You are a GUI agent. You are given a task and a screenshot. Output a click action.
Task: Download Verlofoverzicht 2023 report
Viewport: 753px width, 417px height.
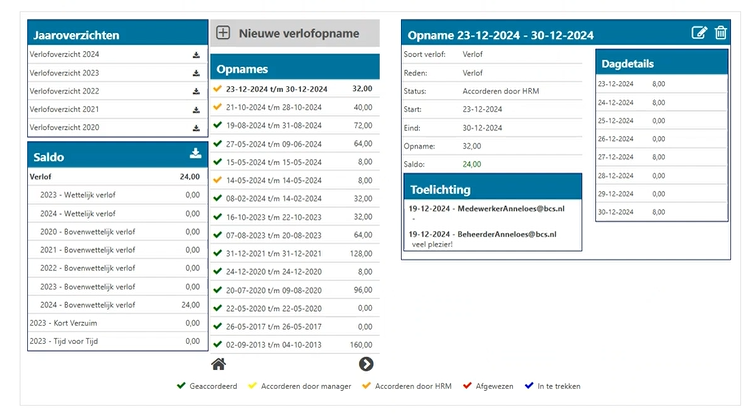coord(197,73)
